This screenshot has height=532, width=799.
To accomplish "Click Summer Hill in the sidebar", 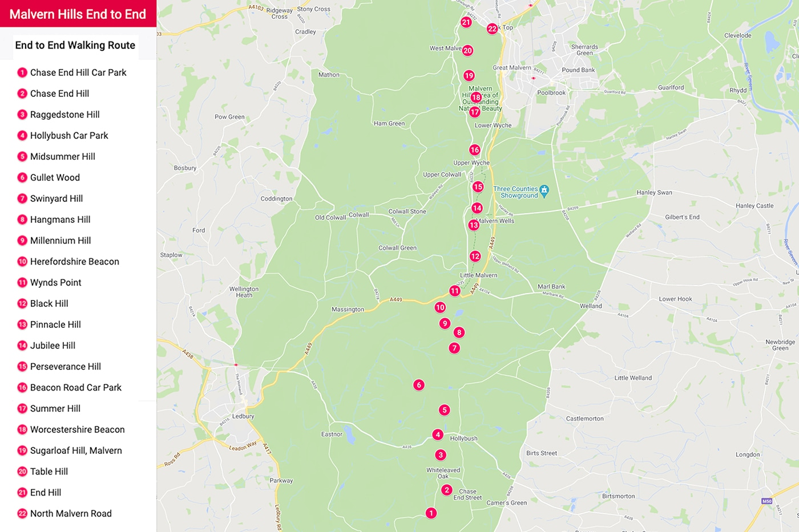I will pos(55,408).
